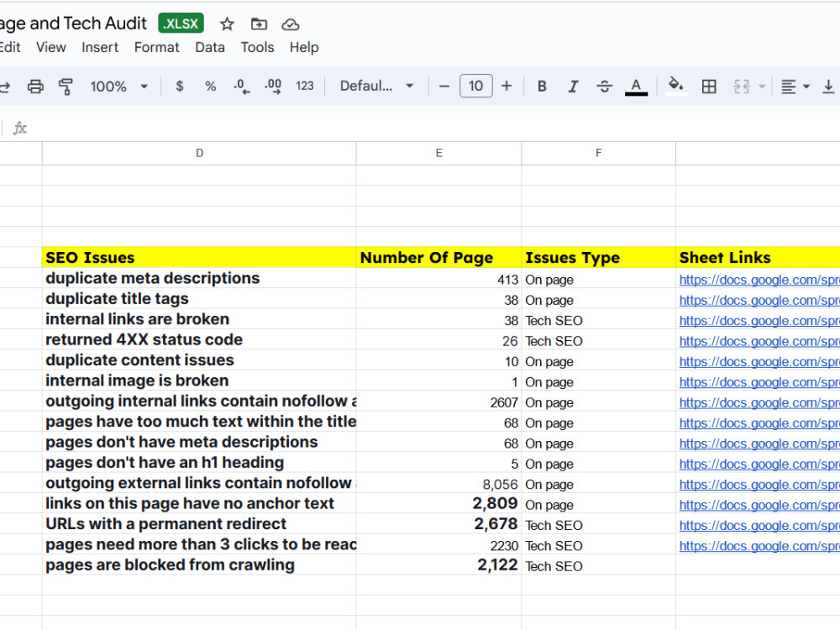Print the spreadsheet
The image size is (840, 630).
[35, 87]
